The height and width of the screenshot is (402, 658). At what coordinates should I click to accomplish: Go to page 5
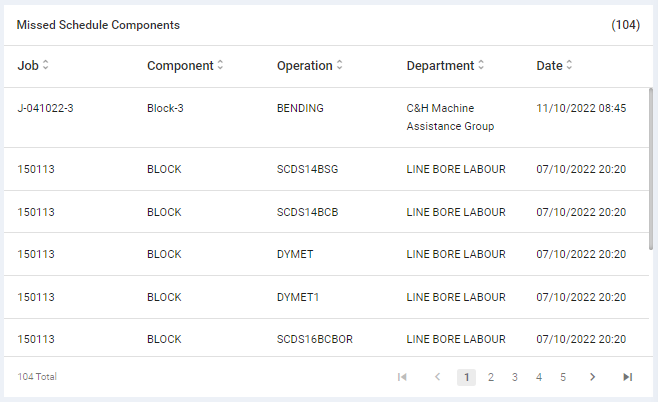pyautogui.click(x=563, y=377)
